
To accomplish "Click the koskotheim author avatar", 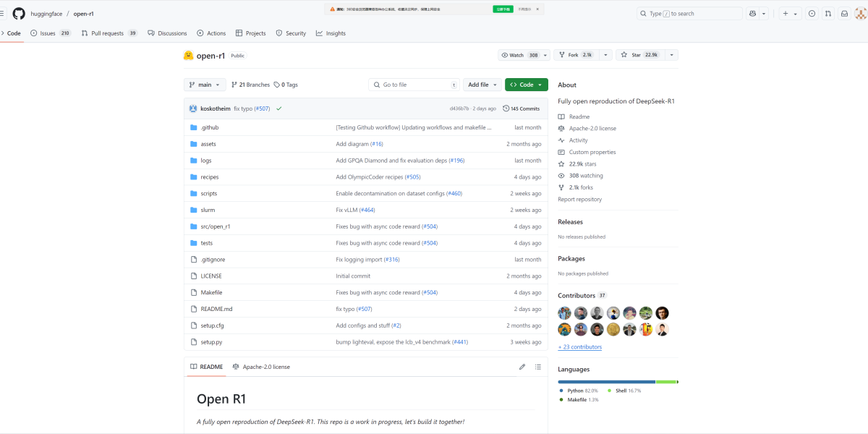I will 193,109.
